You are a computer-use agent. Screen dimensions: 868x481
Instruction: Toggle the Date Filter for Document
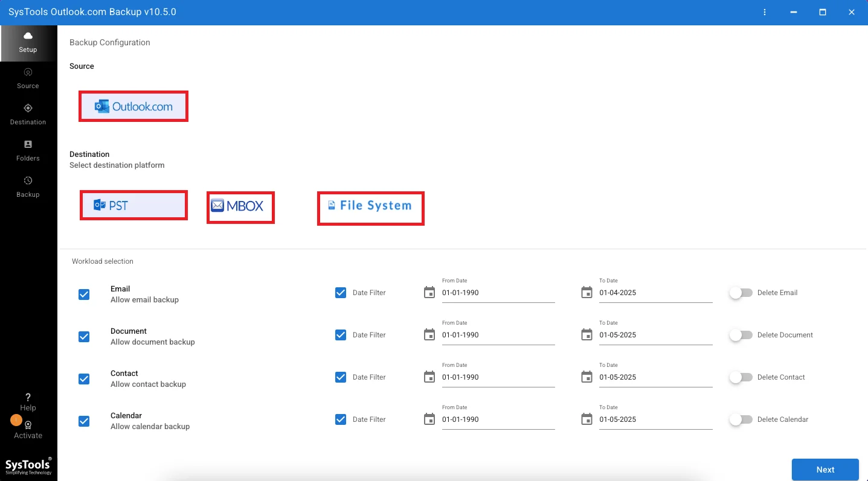tap(341, 335)
